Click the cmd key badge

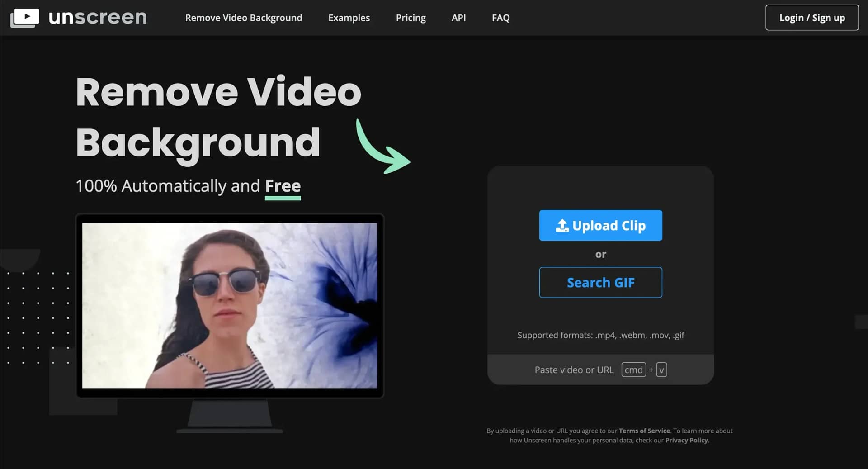[x=633, y=370]
